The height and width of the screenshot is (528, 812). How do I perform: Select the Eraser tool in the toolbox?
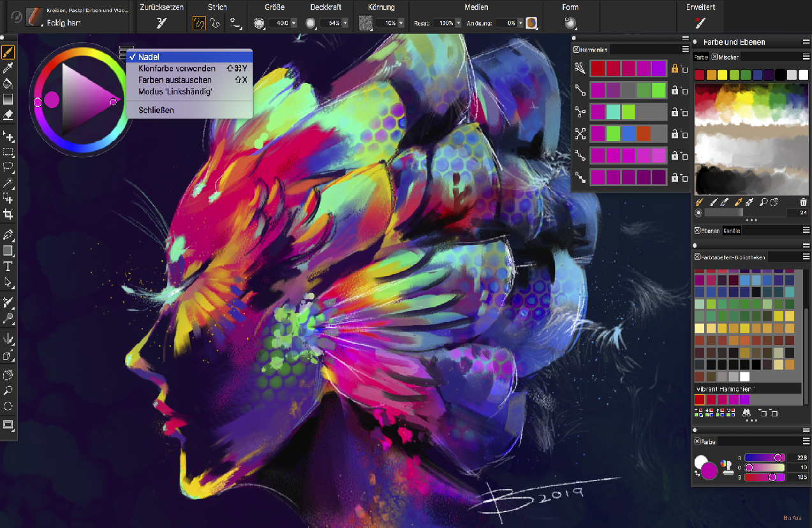(x=8, y=115)
